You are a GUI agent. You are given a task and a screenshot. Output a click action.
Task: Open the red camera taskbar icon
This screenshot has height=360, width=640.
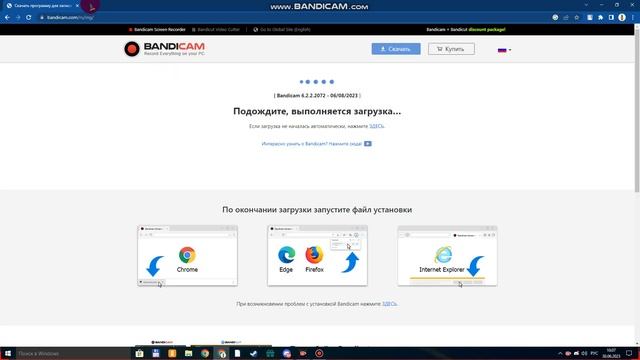coord(303,353)
